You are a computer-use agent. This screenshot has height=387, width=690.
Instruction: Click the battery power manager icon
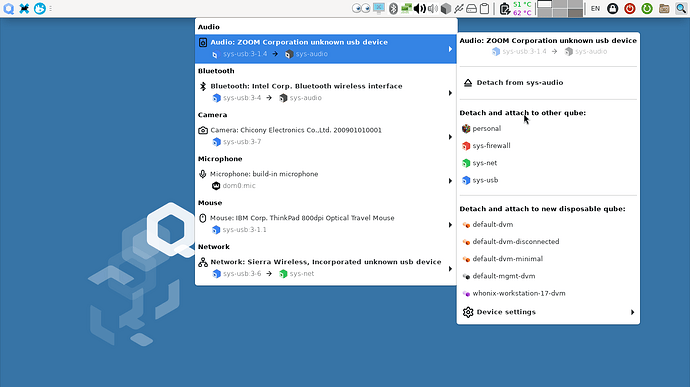click(505, 8)
